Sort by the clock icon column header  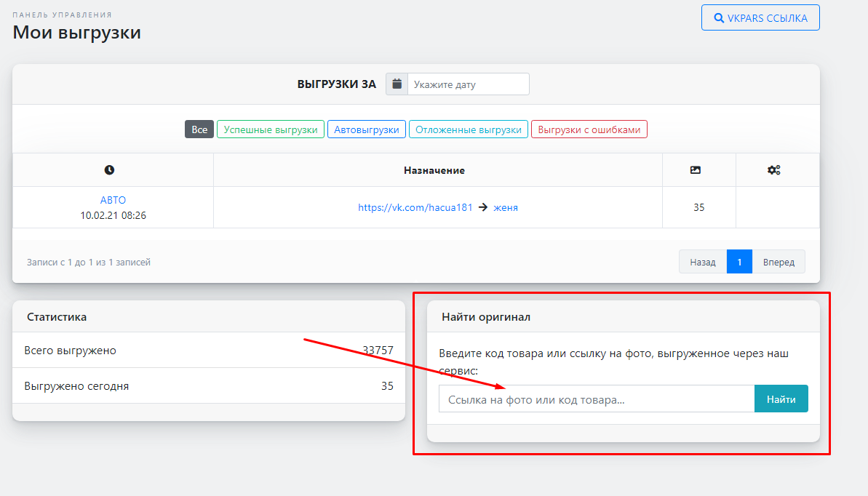click(109, 170)
